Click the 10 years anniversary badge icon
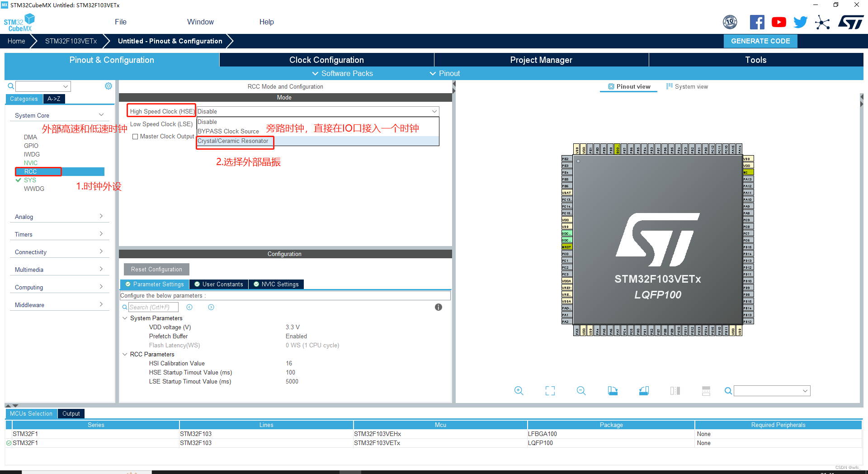The width and height of the screenshot is (868, 474). 730,22
